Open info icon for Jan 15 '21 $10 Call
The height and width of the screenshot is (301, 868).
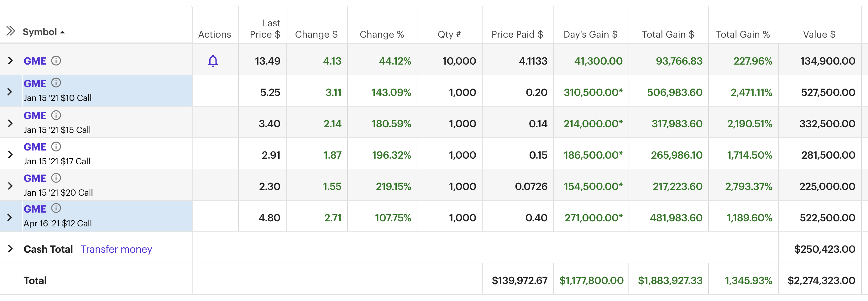click(x=56, y=83)
